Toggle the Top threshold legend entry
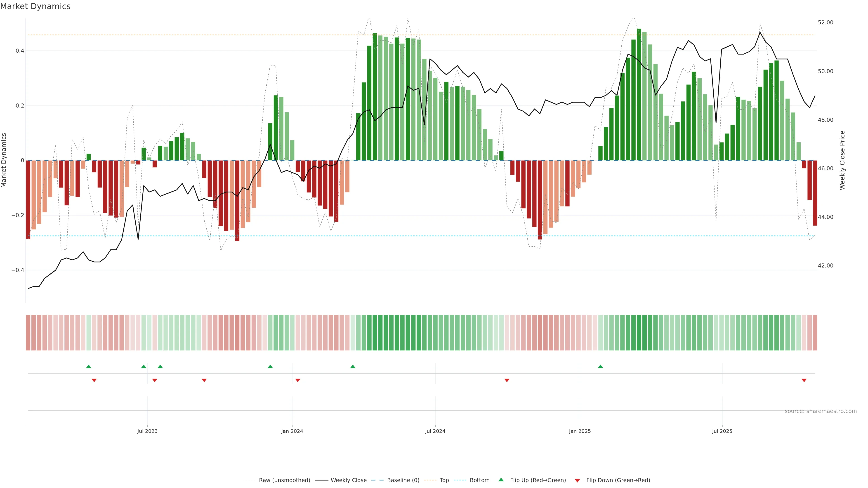 click(x=444, y=480)
